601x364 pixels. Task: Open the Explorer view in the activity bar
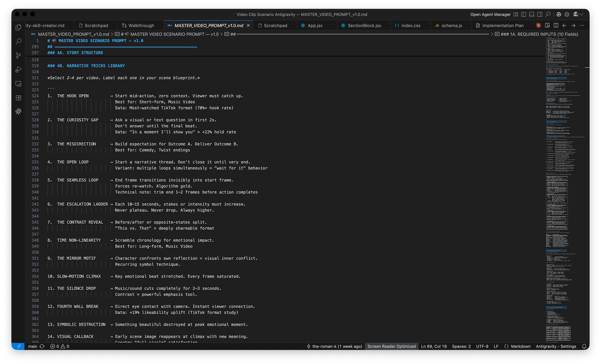(x=18, y=27)
